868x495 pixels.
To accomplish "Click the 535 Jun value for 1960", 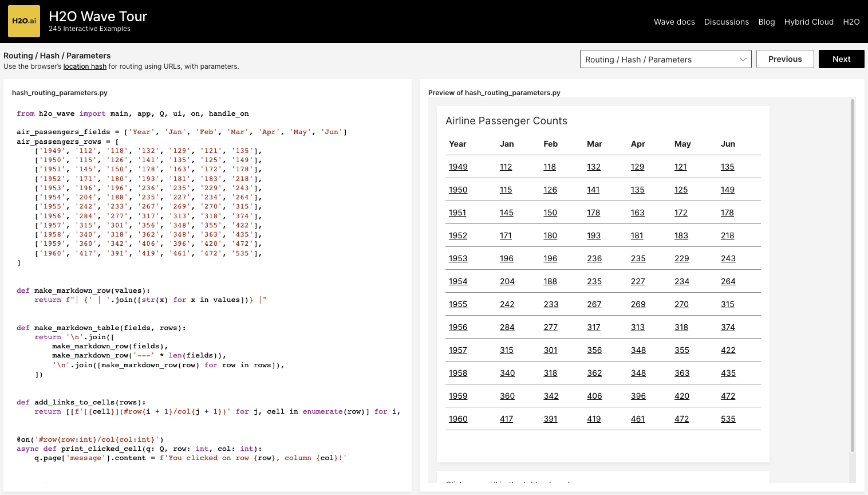I will [728, 419].
